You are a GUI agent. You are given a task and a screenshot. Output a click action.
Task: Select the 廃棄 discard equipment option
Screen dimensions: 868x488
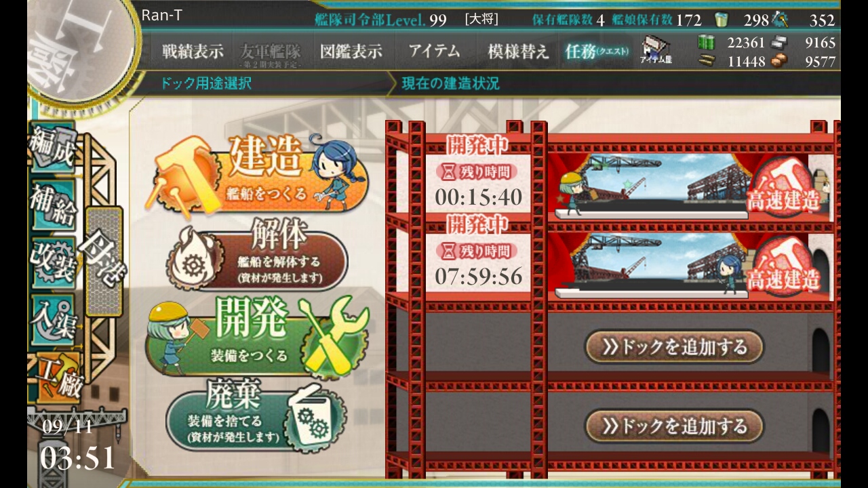coord(256,415)
